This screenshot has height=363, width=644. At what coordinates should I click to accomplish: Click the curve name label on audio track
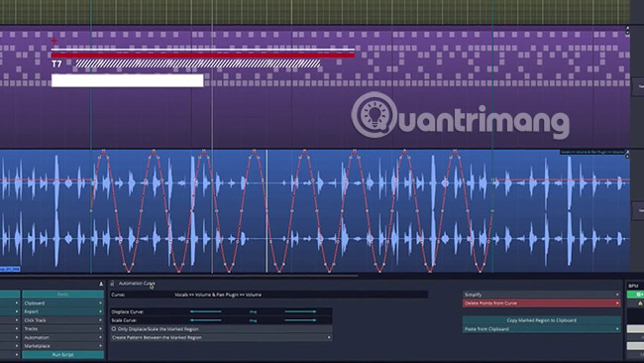[591, 152]
